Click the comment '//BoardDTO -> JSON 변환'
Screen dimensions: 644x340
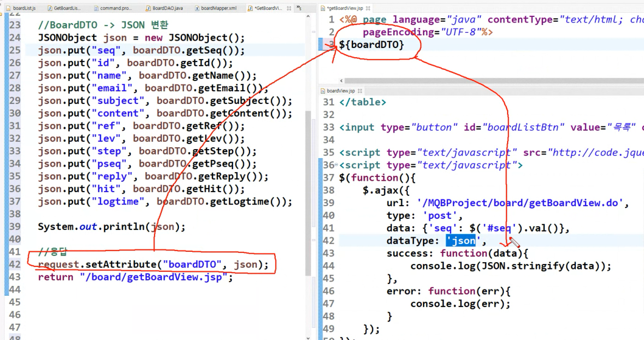(x=103, y=25)
